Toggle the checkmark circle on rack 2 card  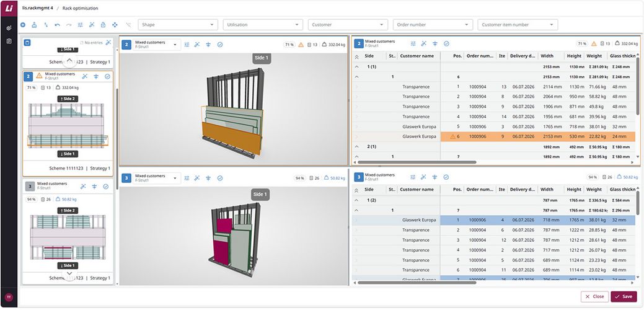[108, 76]
